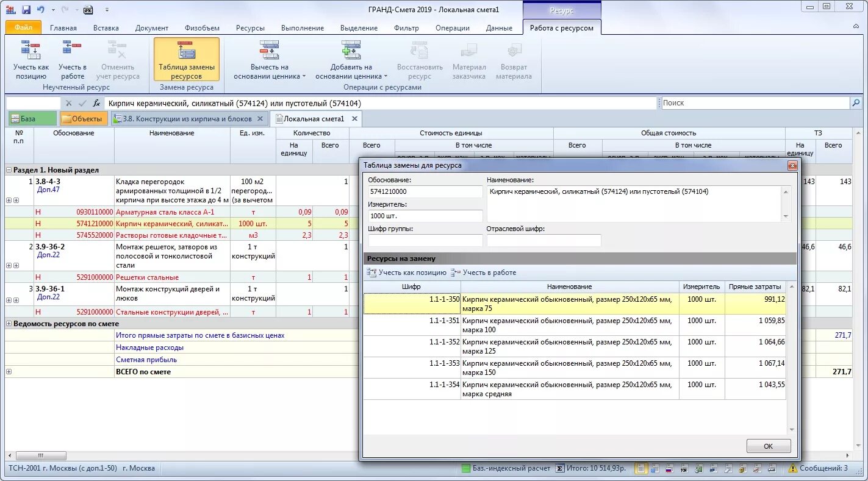
Task: Click the Обоснование field with 5741210000
Action: pos(425,191)
